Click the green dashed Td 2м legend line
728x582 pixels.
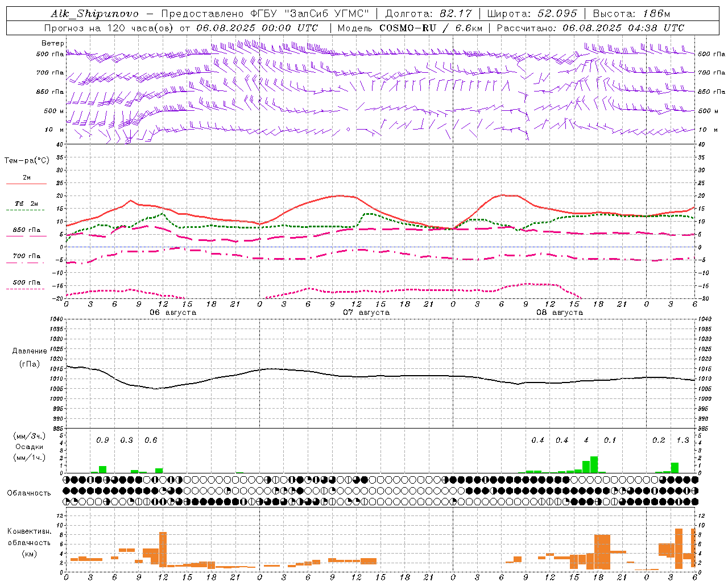pyautogui.click(x=26, y=210)
